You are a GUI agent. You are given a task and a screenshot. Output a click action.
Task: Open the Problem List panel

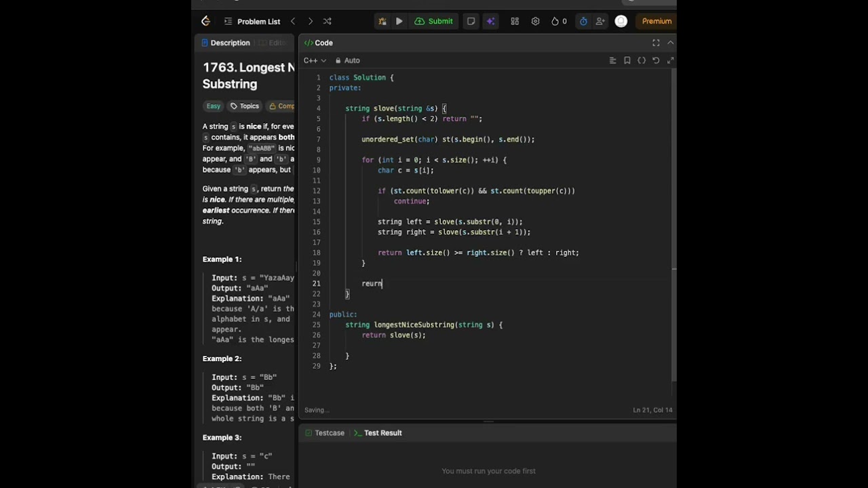[x=252, y=21]
